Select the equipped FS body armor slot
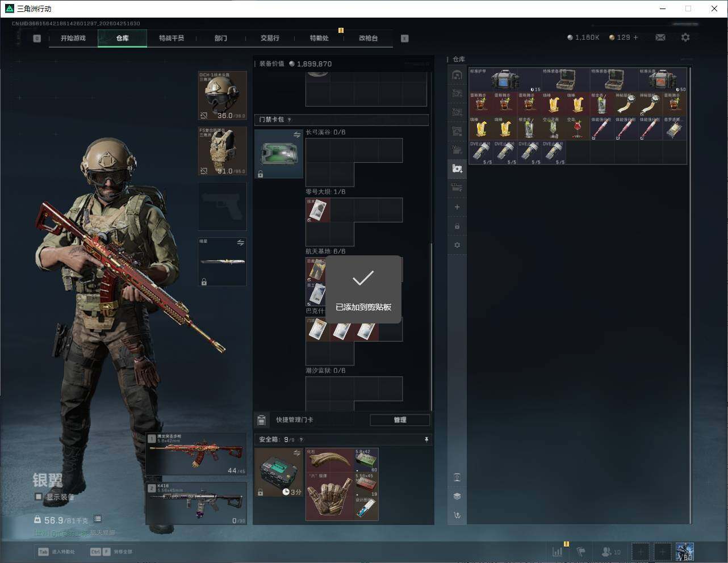 [x=223, y=151]
